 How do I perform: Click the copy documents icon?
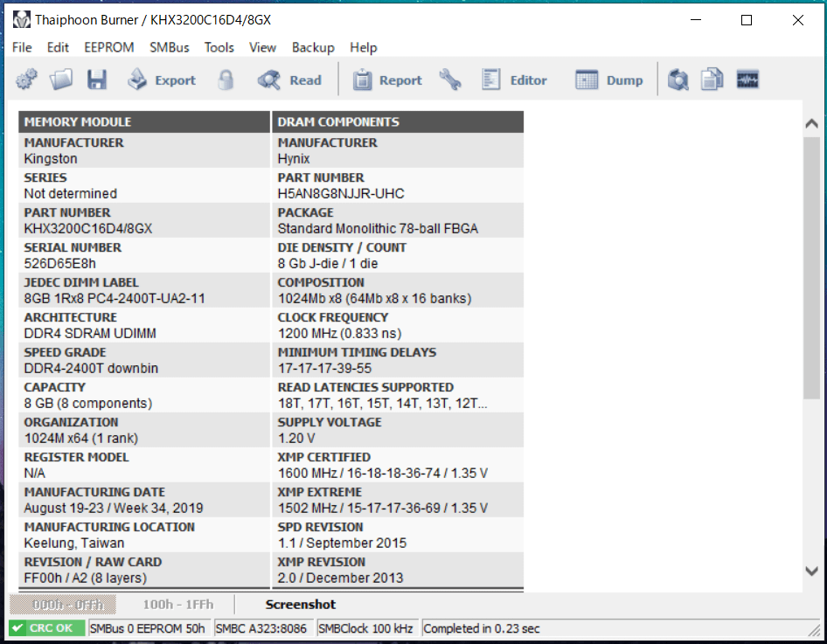712,80
